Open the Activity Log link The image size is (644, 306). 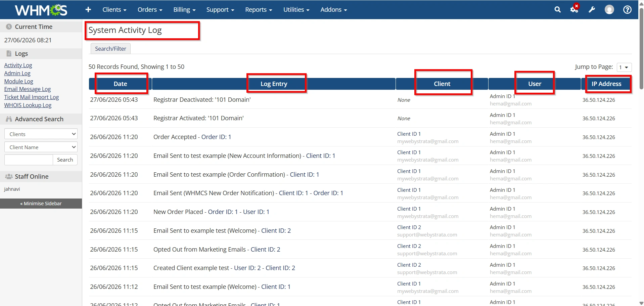click(18, 65)
